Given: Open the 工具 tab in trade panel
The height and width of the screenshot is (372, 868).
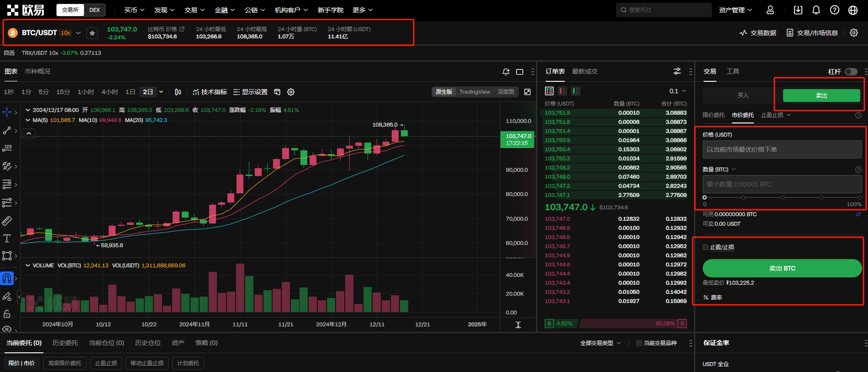Looking at the screenshot, I should 733,72.
